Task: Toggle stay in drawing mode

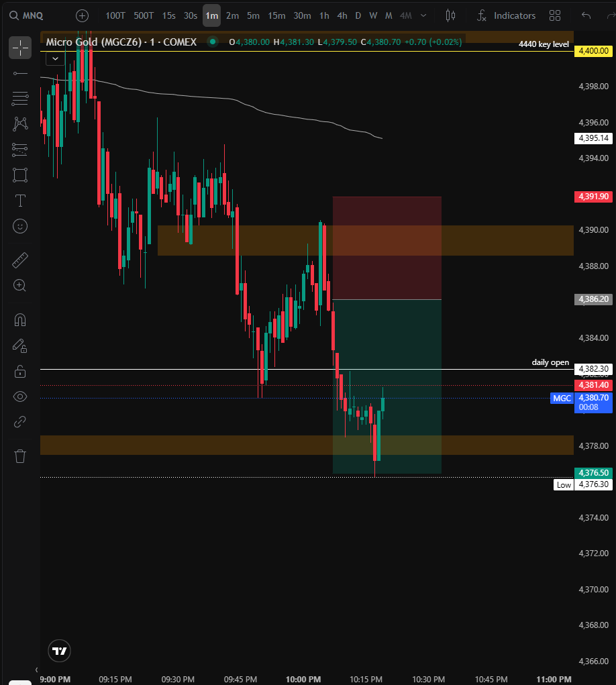Action: click(20, 346)
